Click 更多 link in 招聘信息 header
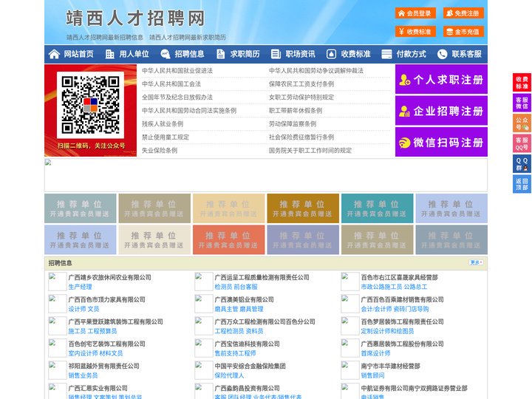The image size is (532, 399). click(x=476, y=262)
